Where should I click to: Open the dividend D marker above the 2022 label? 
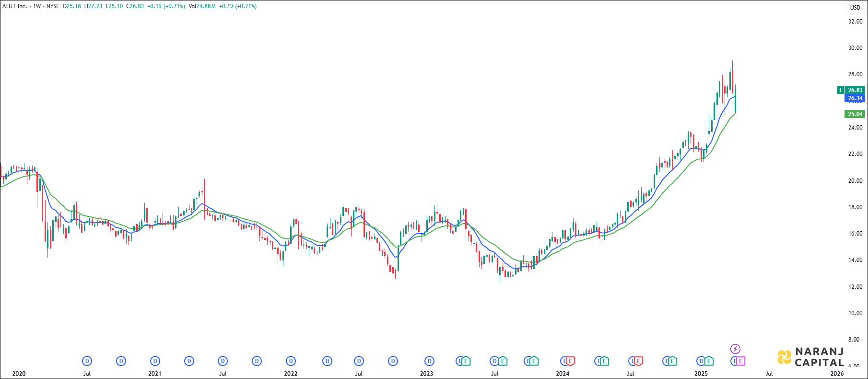pos(291,361)
